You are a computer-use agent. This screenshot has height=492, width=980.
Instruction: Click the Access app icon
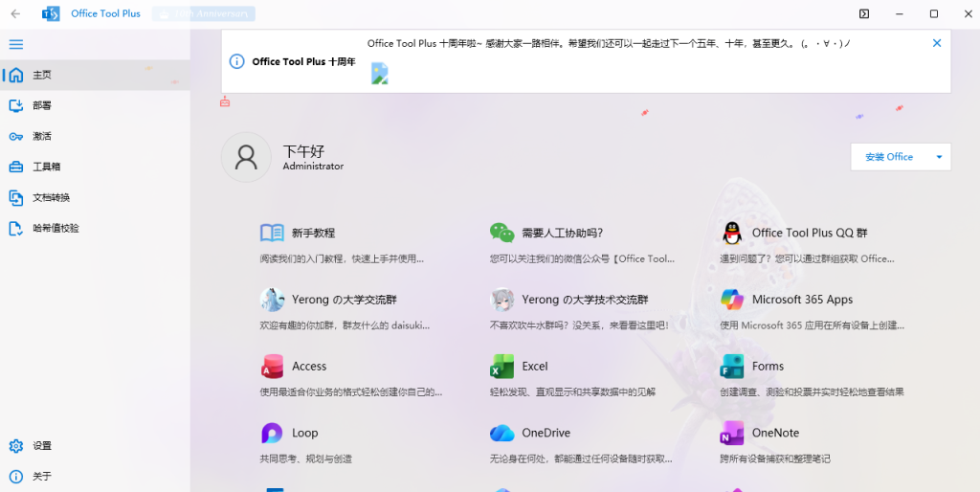point(272,367)
